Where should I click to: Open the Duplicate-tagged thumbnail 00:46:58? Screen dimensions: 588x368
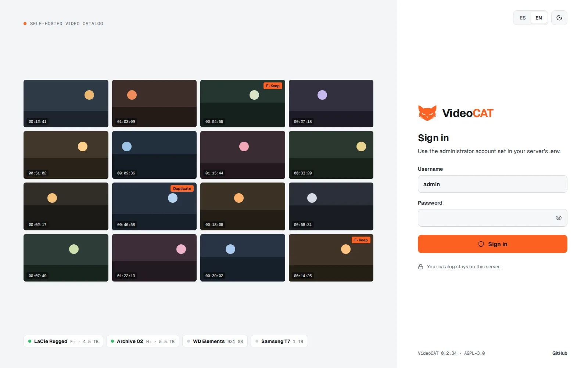(154, 206)
